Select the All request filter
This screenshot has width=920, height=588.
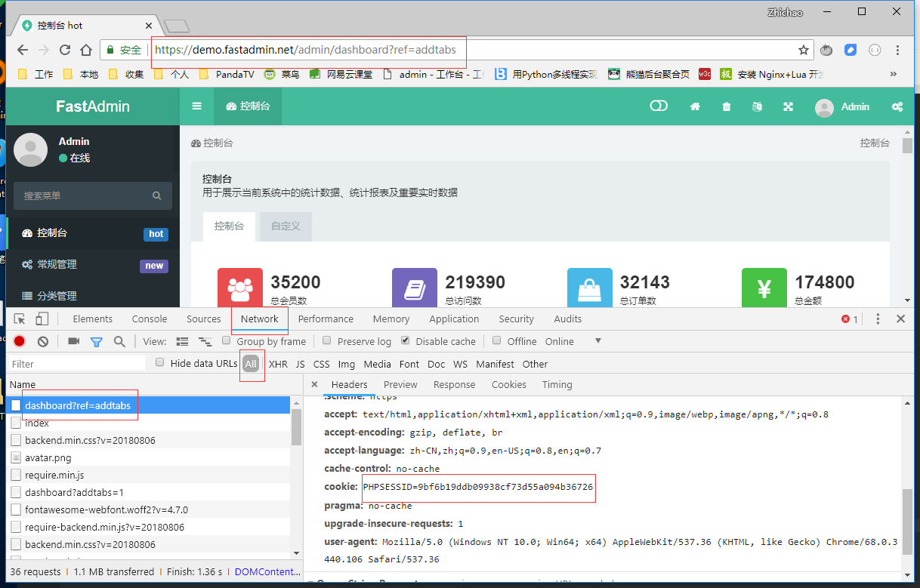pyautogui.click(x=251, y=364)
